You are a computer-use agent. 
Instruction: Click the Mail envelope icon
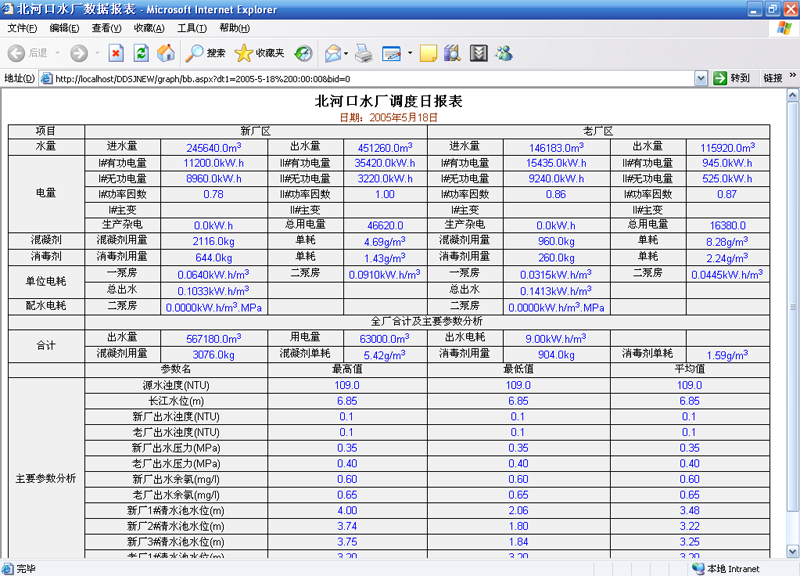[x=333, y=53]
